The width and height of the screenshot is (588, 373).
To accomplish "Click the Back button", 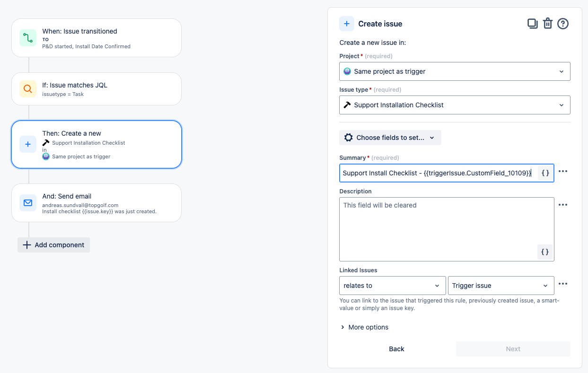I will (396, 349).
